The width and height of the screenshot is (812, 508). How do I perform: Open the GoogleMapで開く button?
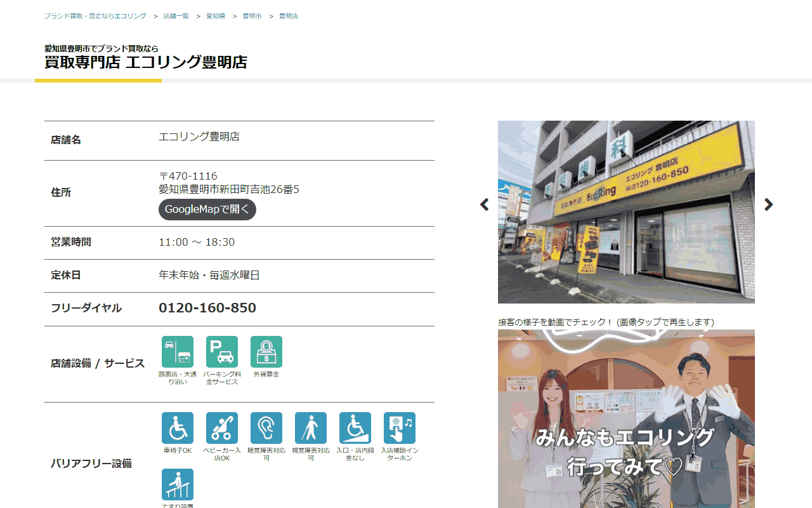coord(207,210)
